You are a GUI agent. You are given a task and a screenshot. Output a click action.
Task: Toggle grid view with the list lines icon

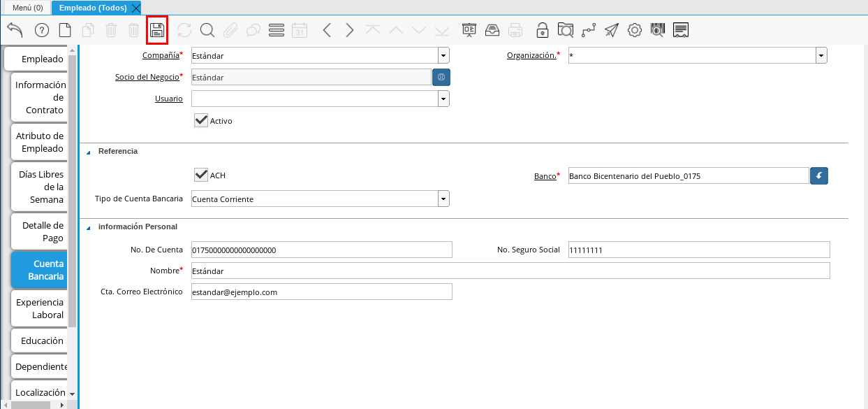(277, 30)
